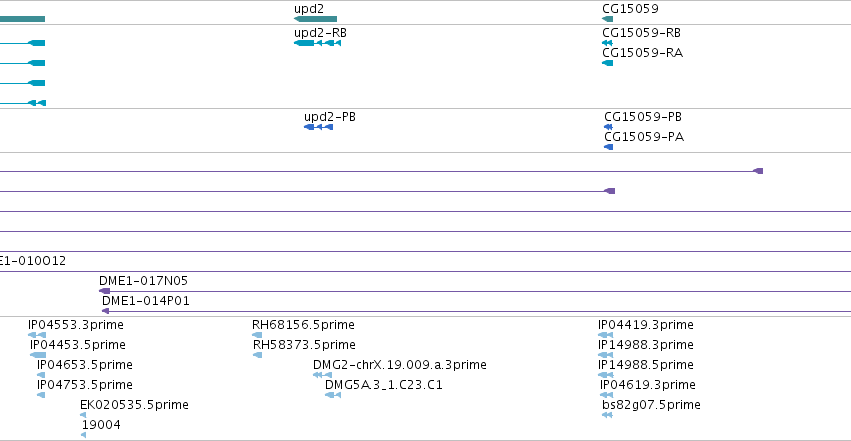
Task: Click the DMG5A.3_1.C23.C1 feature glyph
Action: click(x=333, y=395)
